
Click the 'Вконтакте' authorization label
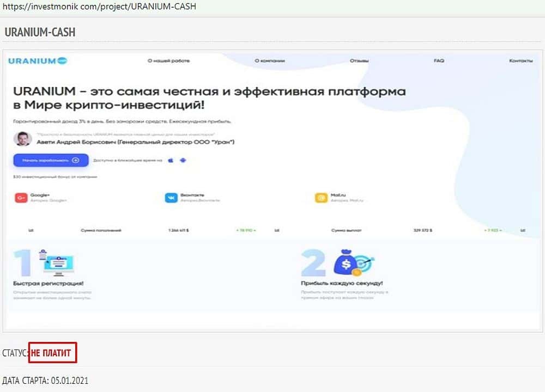point(200,198)
